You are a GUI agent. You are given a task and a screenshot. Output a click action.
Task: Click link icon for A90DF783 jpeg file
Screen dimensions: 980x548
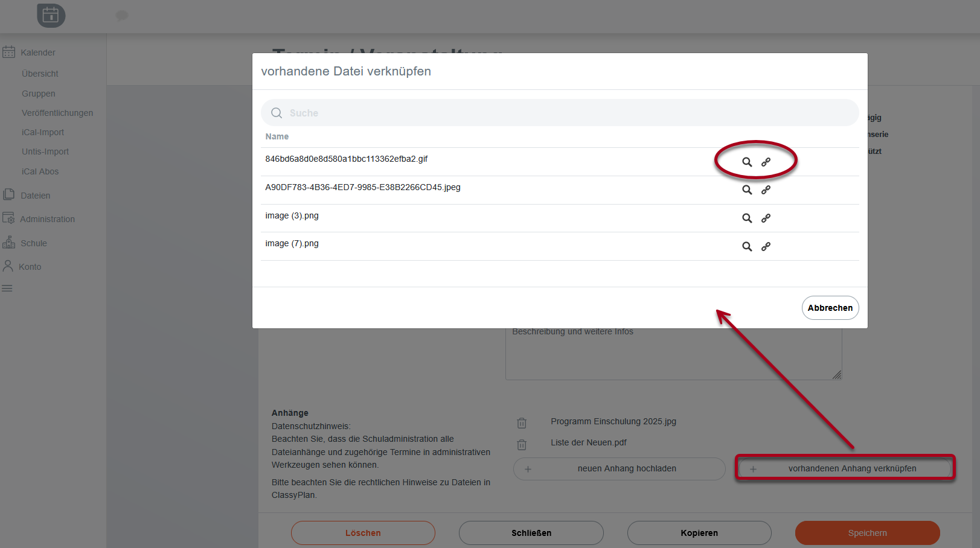766,190
